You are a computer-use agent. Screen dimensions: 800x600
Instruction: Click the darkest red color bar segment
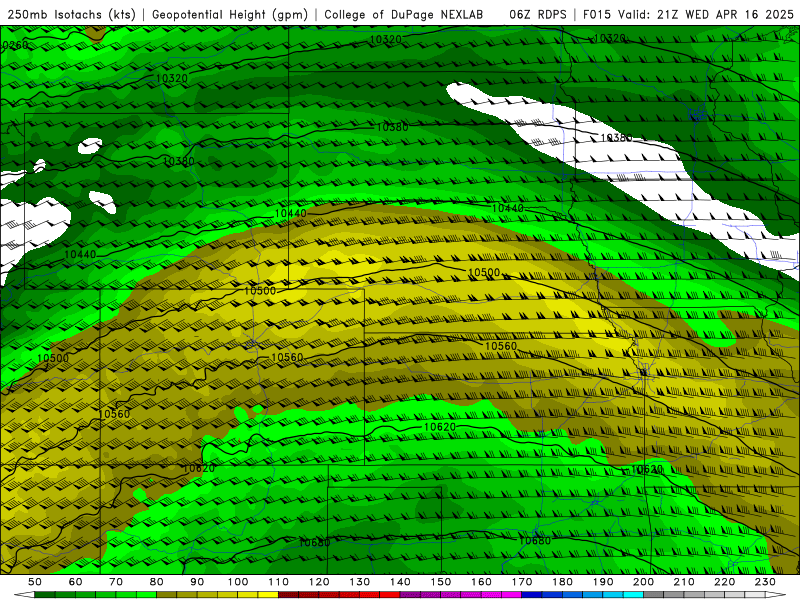click(288, 595)
